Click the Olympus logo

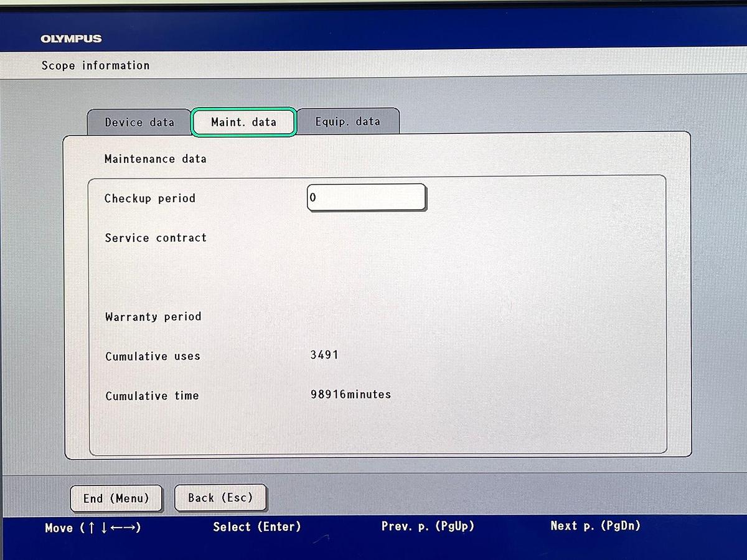pos(71,39)
